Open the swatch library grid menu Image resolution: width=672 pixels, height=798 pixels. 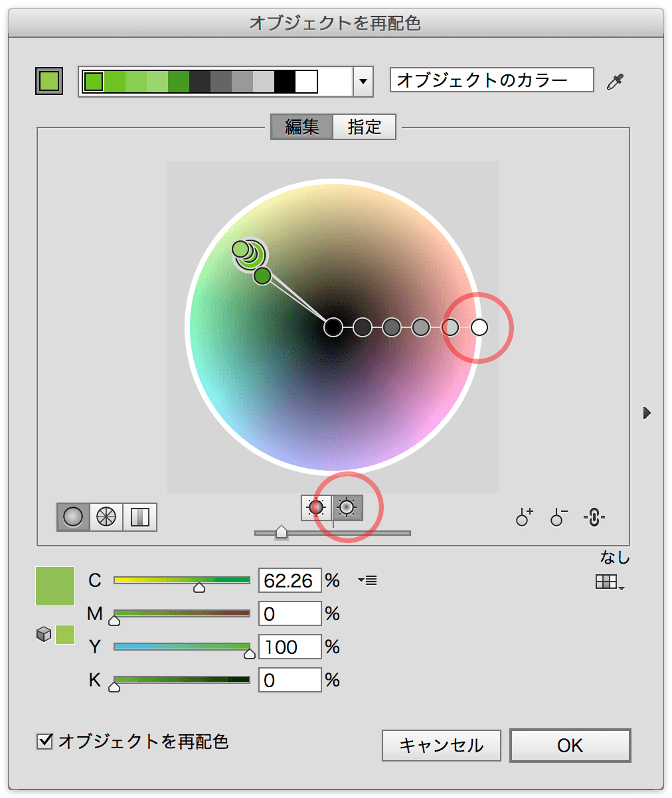pos(610,583)
